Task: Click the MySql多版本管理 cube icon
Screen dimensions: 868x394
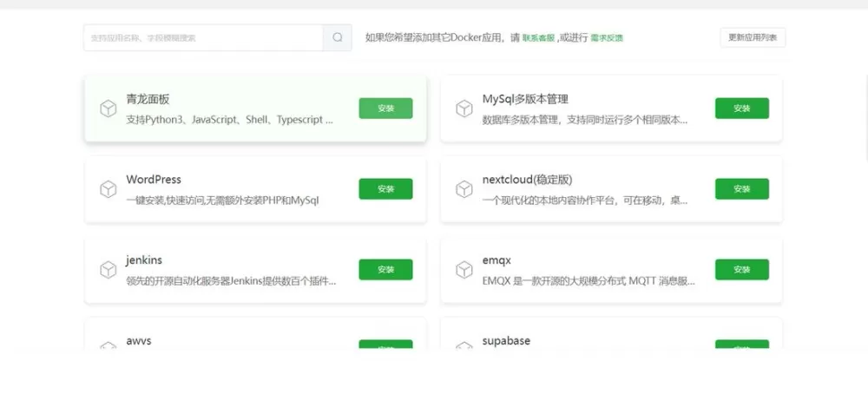Action: coord(464,108)
